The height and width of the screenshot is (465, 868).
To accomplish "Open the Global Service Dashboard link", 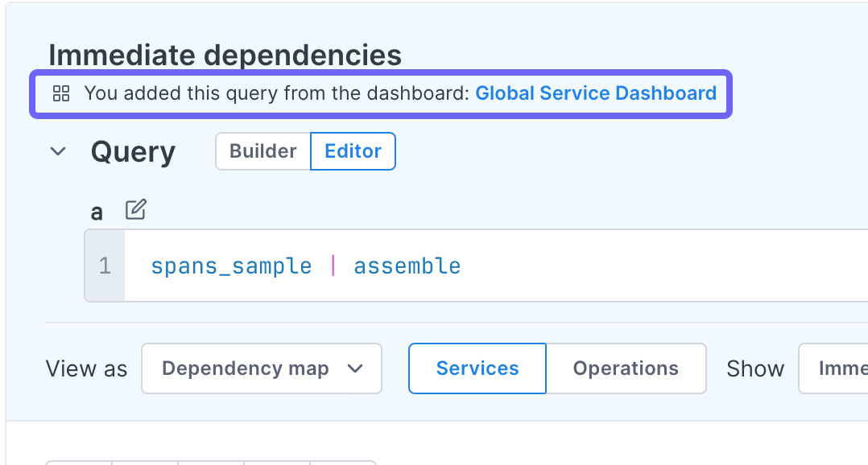I will 596,93.
